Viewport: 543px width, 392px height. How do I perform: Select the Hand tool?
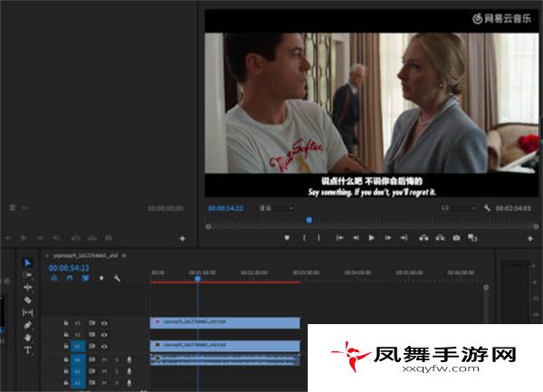(x=28, y=338)
